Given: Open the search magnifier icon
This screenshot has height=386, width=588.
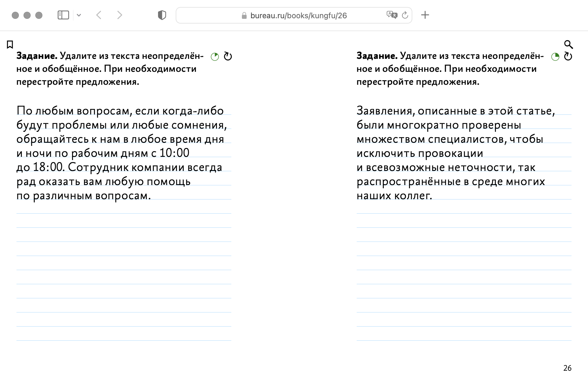Looking at the screenshot, I should pyautogui.click(x=568, y=45).
